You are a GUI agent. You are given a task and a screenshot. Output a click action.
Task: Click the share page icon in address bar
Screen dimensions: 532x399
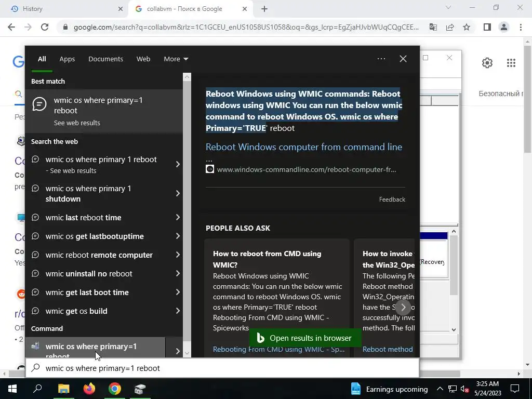click(x=450, y=27)
